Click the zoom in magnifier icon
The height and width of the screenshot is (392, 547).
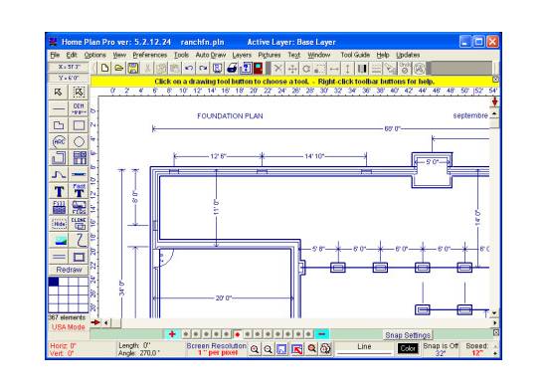tap(255, 349)
